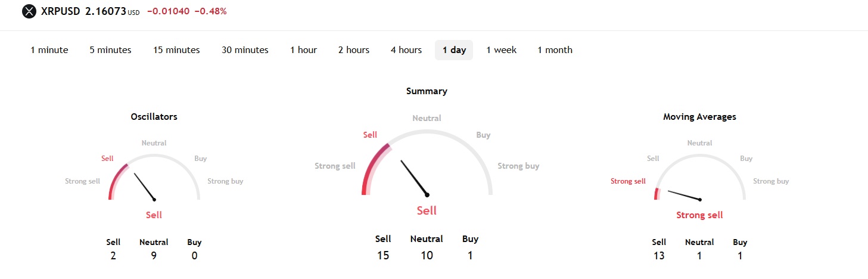Select the 4 hours tab
The image size is (868, 279).
click(406, 50)
